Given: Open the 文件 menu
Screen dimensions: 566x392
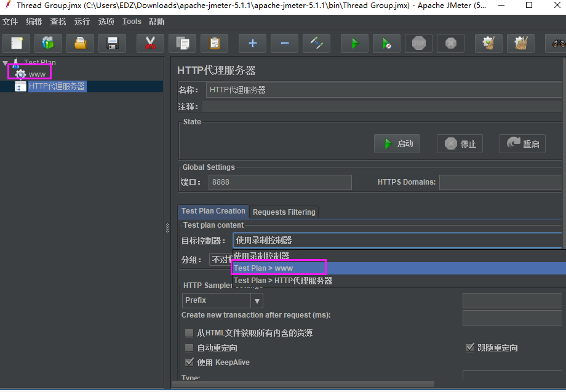Looking at the screenshot, I should tap(10, 22).
